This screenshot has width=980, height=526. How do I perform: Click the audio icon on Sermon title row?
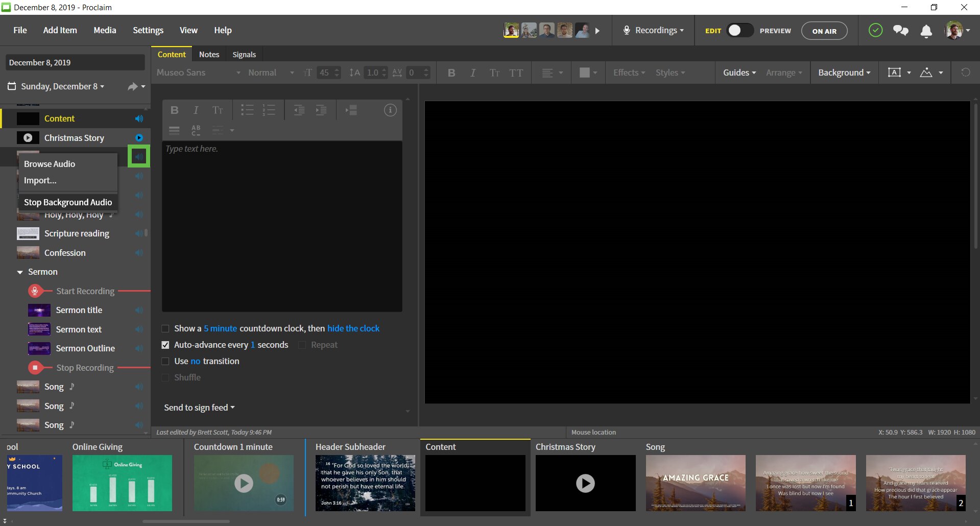tap(139, 310)
